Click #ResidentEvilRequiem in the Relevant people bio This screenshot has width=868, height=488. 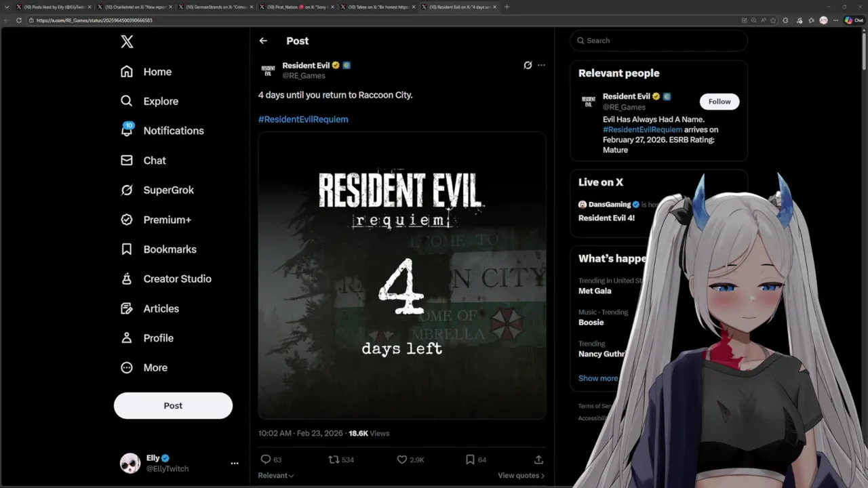point(642,129)
